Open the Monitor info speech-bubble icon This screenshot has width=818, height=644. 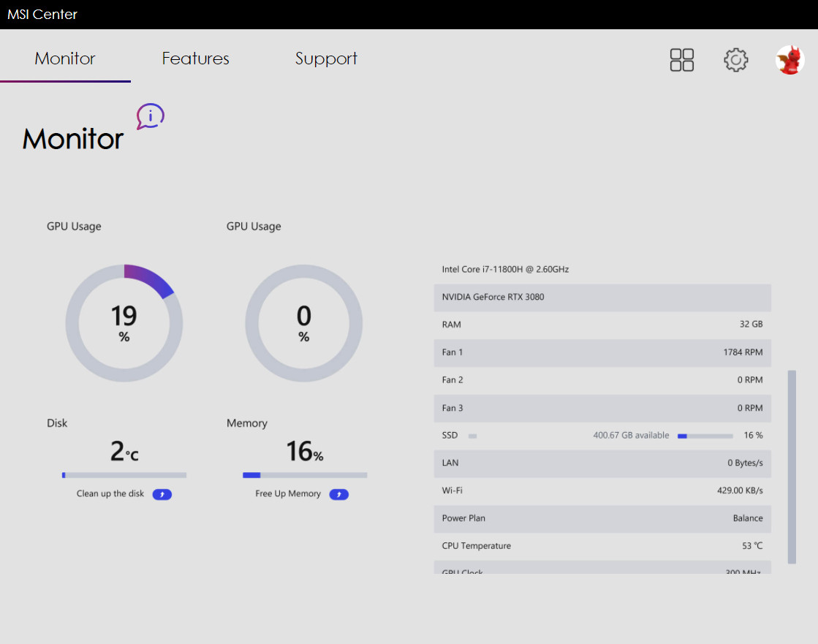[151, 116]
